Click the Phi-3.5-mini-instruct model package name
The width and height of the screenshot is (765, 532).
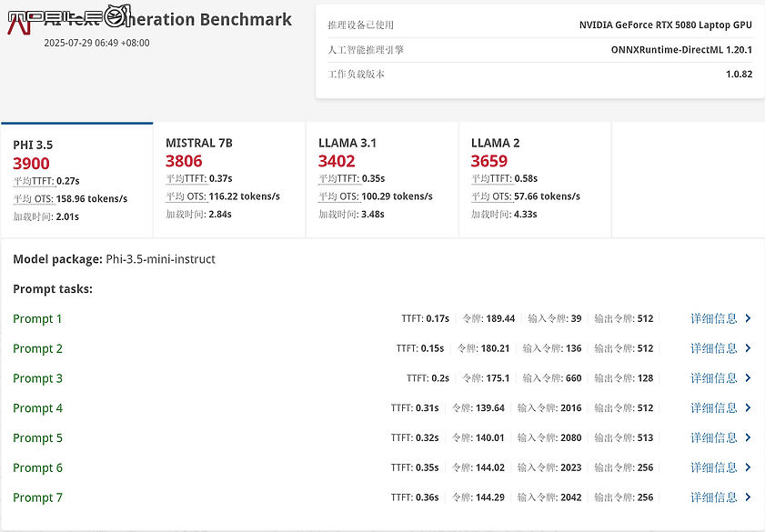(160, 259)
